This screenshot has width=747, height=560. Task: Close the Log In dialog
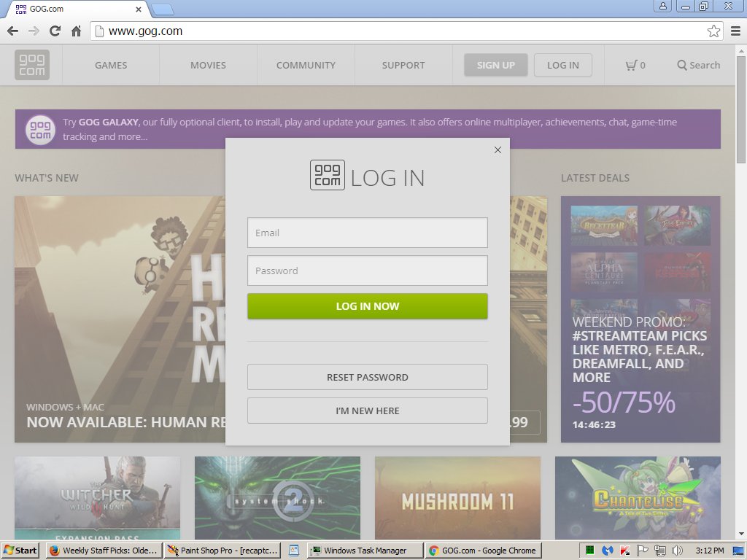point(498,150)
